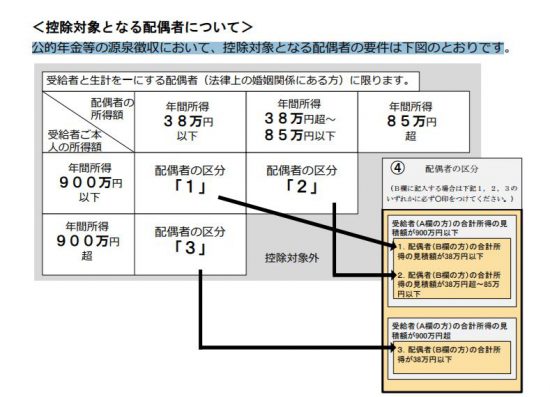Select the 配偶者の区分「3」 cell
Image resolution: width=550 pixels, height=397 pixels.
(190, 244)
